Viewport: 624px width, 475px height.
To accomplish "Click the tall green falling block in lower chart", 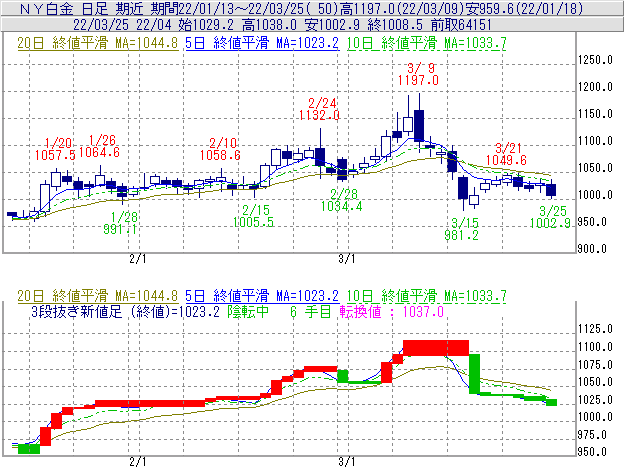I will tap(474, 374).
